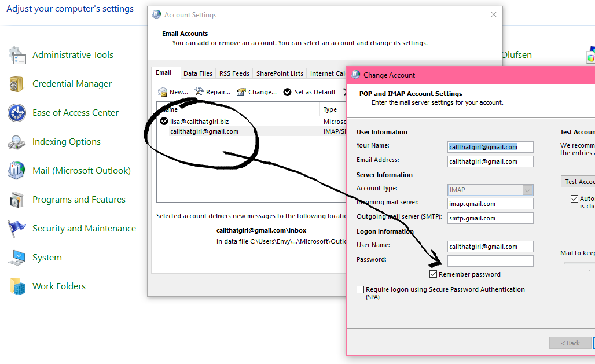Viewport: 595px width, 364px height.
Task: Click the Outgoing mail server (SMTP) field
Action: point(490,218)
